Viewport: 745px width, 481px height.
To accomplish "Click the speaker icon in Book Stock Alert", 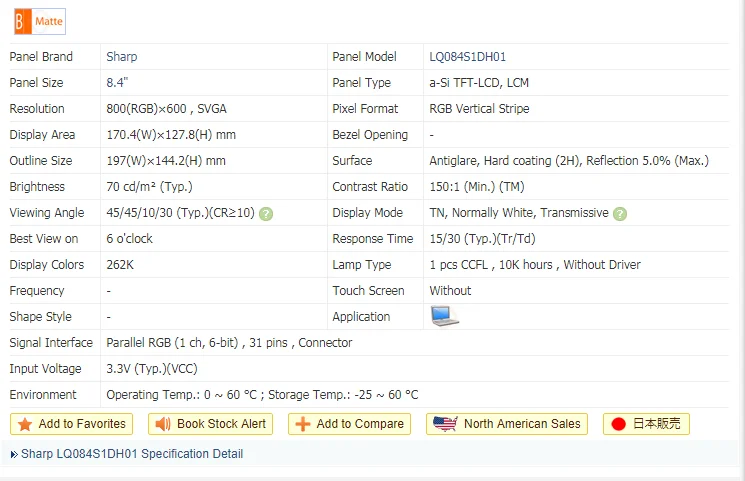I will coord(163,424).
